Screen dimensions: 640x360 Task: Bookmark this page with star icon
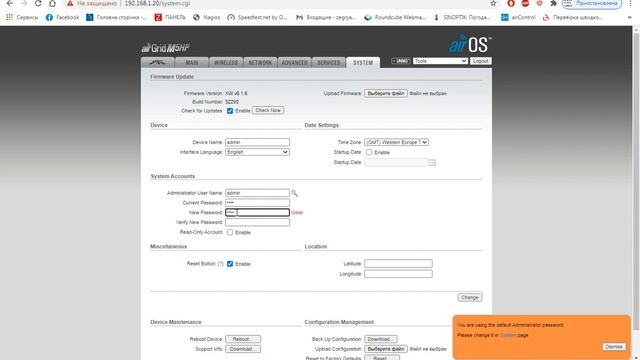point(493,3)
